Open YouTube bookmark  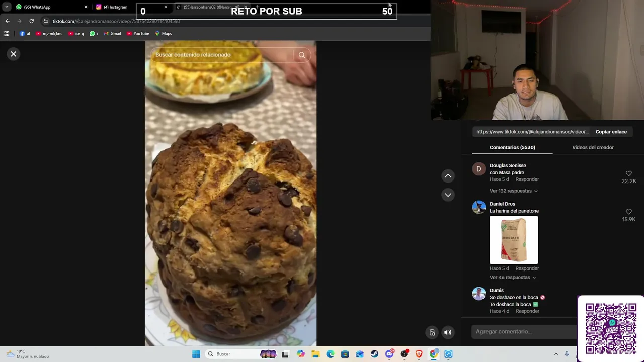click(x=138, y=34)
